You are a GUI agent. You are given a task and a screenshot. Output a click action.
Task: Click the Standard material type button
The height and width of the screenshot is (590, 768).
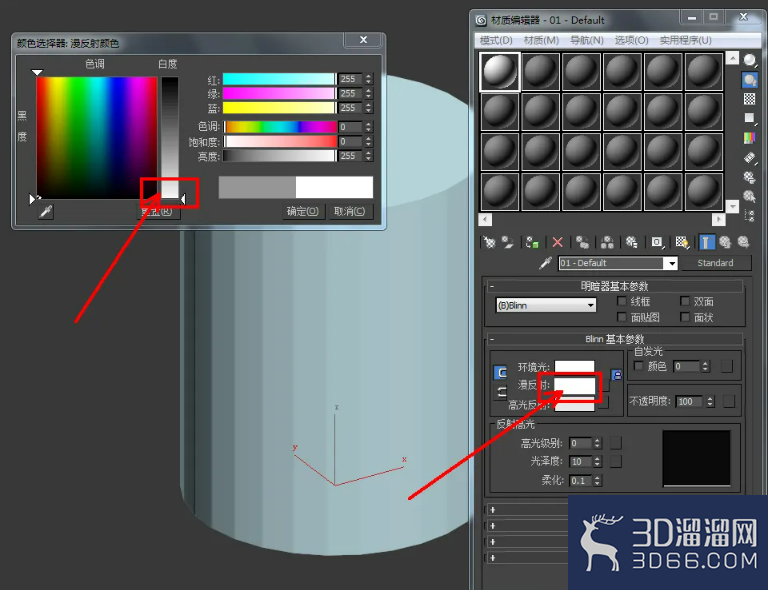[x=715, y=263]
